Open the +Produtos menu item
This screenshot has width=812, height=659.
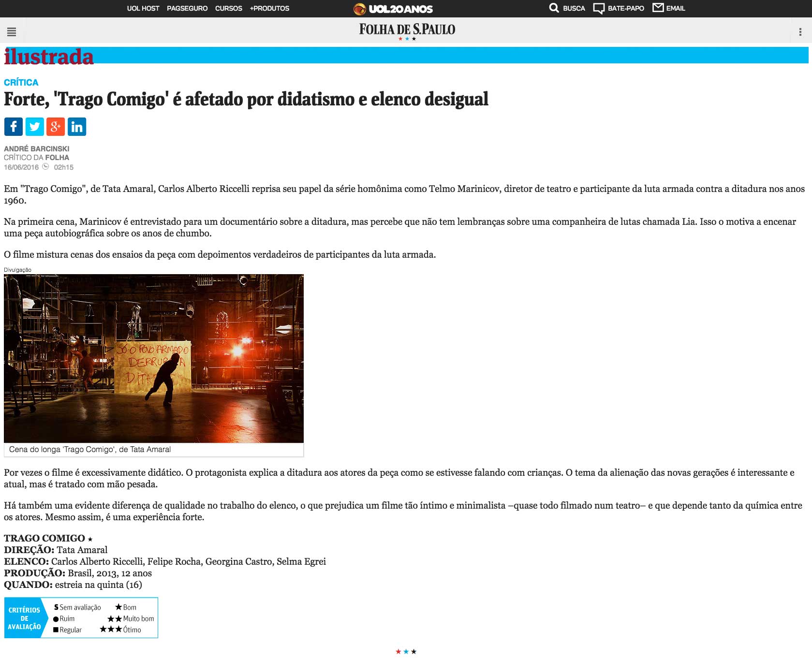269,8
